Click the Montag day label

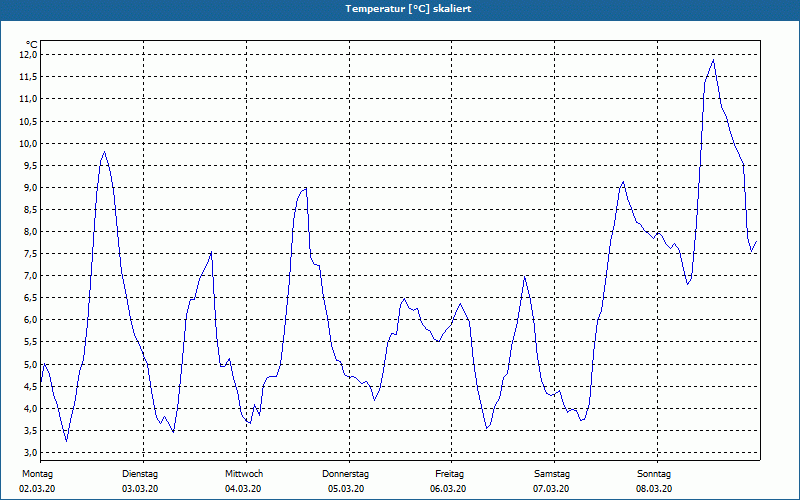click(37, 474)
